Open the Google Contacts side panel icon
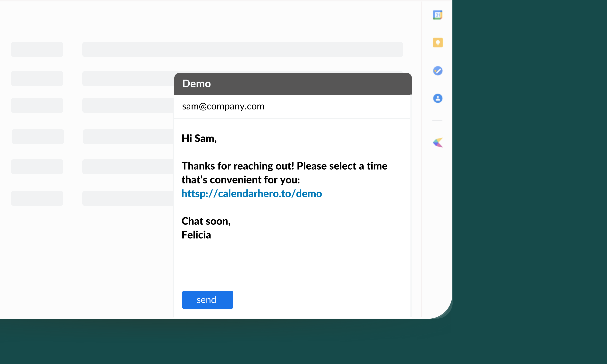This screenshot has height=364, width=607. [438, 98]
